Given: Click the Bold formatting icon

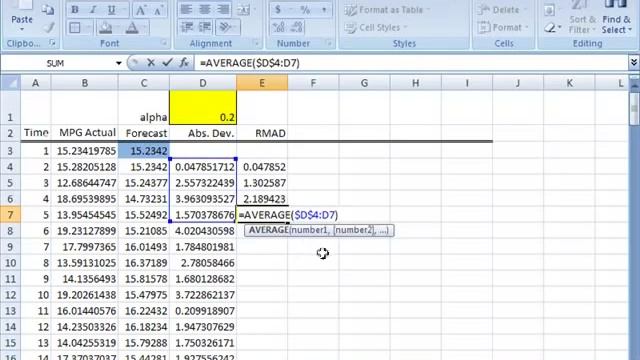Looking at the screenshot, I should coord(75,10).
